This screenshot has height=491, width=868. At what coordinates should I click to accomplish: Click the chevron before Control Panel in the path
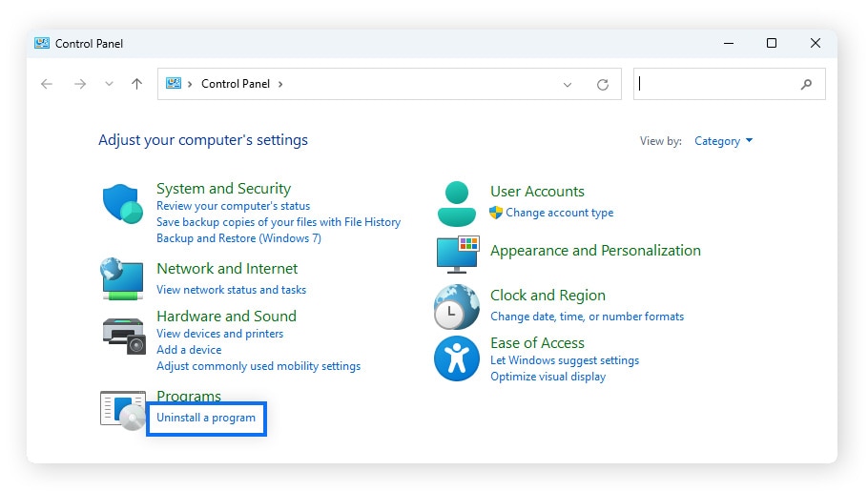point(190,84)
